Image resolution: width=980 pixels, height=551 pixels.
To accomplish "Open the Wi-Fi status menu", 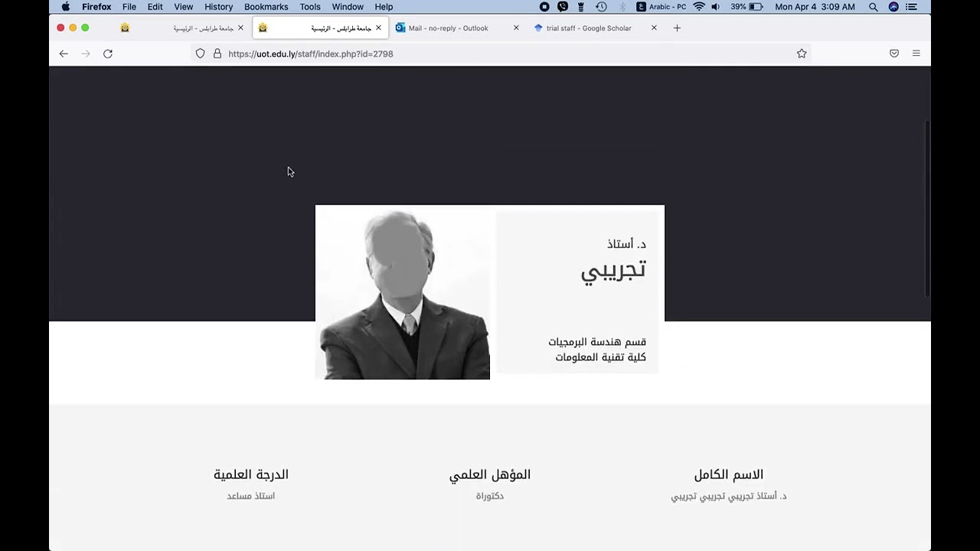I will (x=699, y=7).
